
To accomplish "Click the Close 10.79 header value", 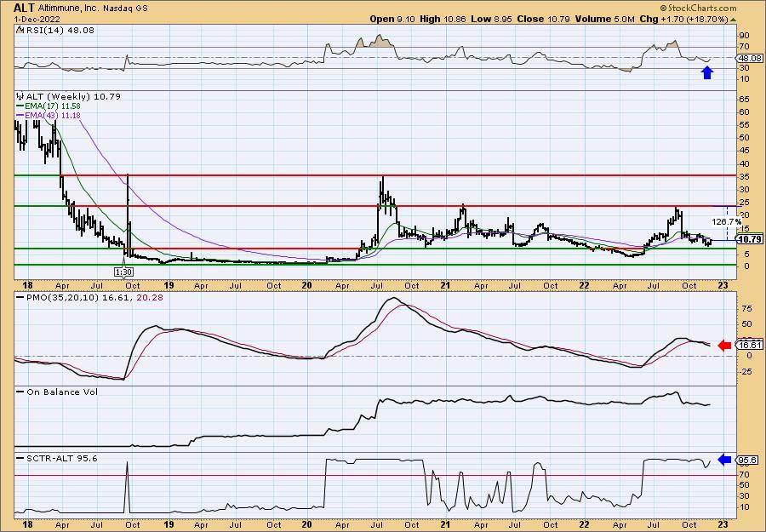I will coord(542,19).
